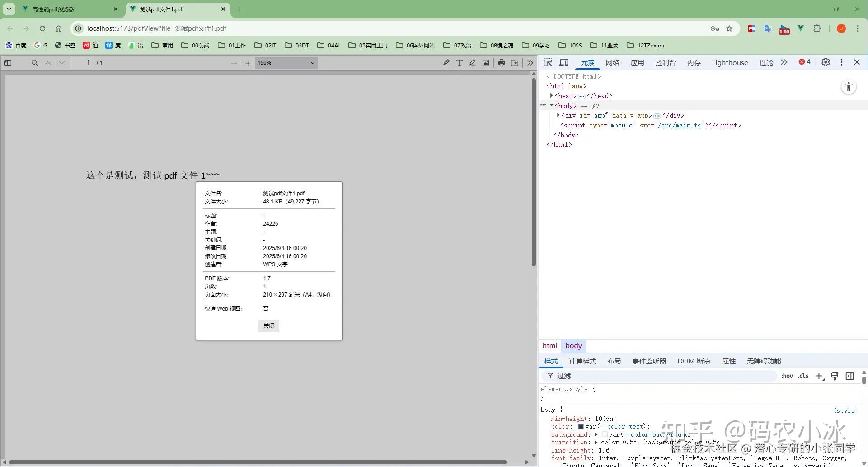Switch to the 计算样式 tab
The height and width of the screenshot is (467, 868).
582,361
